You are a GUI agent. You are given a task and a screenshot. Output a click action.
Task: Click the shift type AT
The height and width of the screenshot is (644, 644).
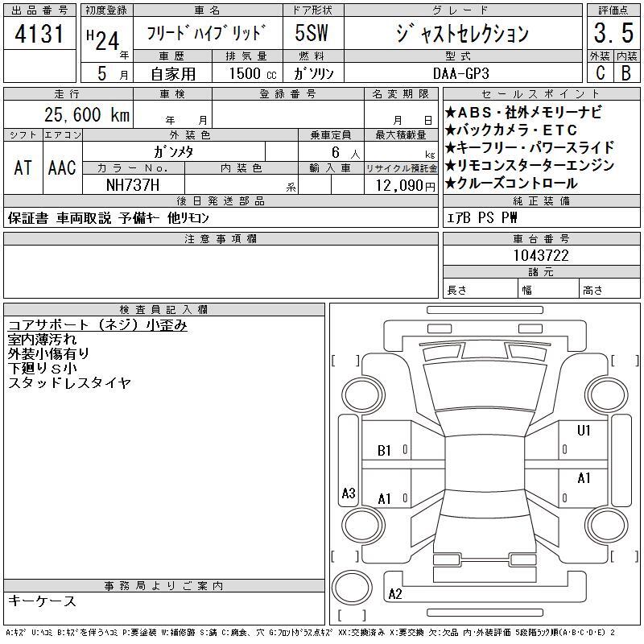[x=23, y=167]
